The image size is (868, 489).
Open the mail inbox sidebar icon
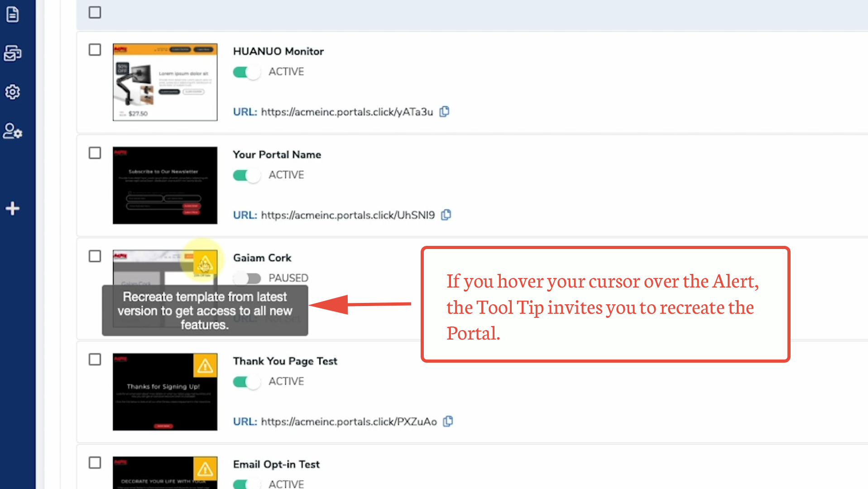pos(13,53)
